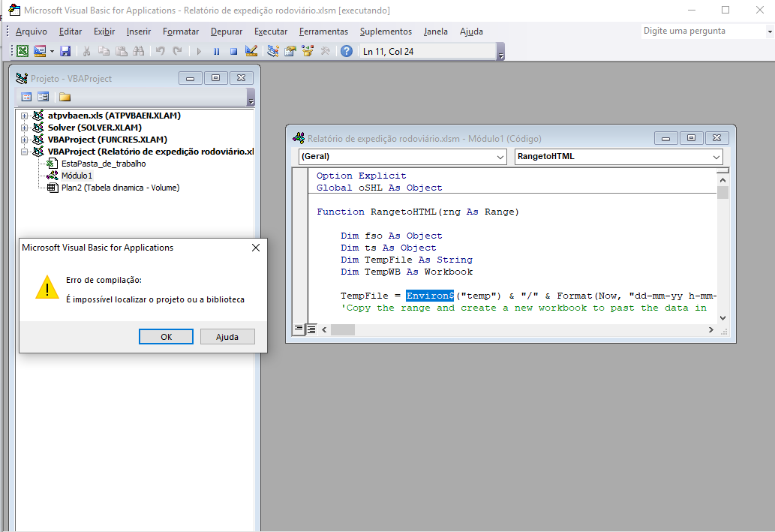Open the help question box dropdown arrow
The image size is (775, 532).
(x=770, y=32)
